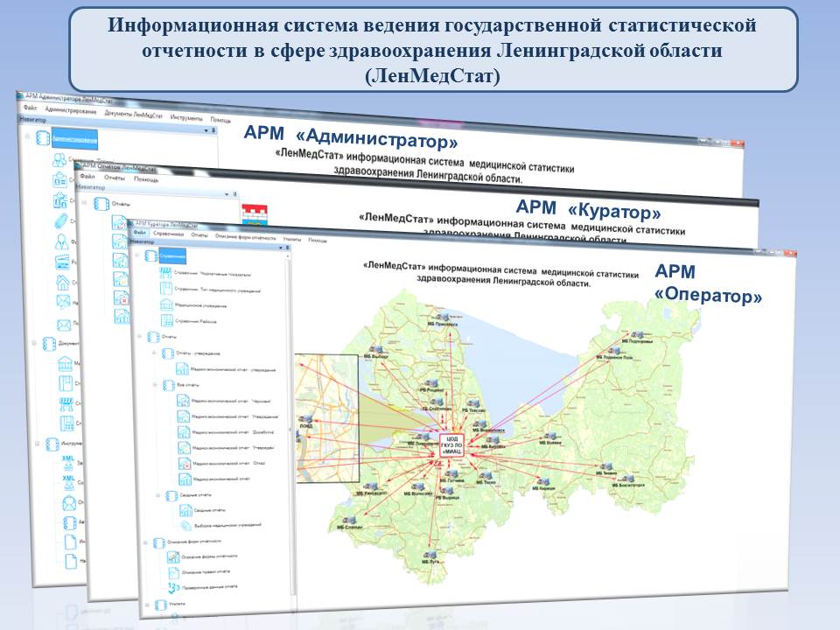This screenshot has height=630, width=840.
Task: Open the Администрирование menu in Администратор window
Action: [x=71, y=110]
